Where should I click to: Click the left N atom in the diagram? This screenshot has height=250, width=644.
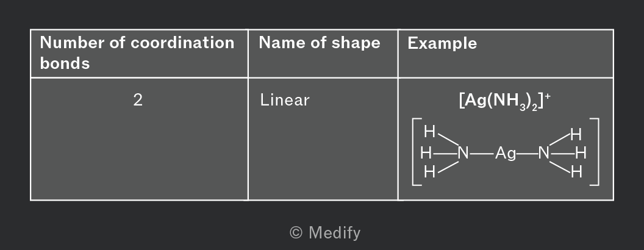click(x=463, y=154)
